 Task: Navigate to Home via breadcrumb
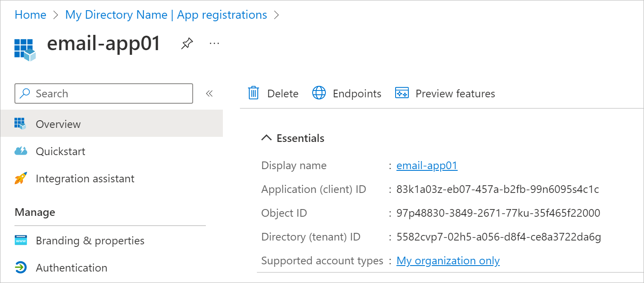(x=30, y=14)
